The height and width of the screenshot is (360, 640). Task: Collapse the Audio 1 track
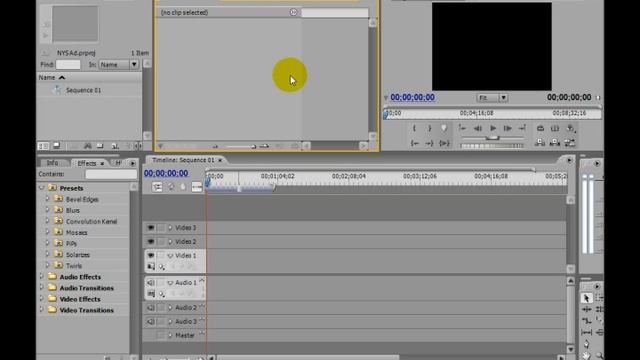pos(170,282)
